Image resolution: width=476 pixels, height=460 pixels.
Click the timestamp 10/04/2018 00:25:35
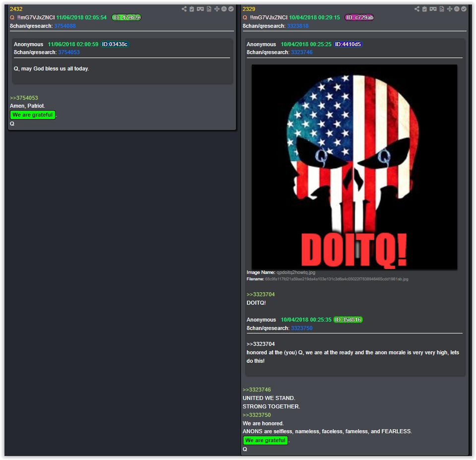[306, 320]
